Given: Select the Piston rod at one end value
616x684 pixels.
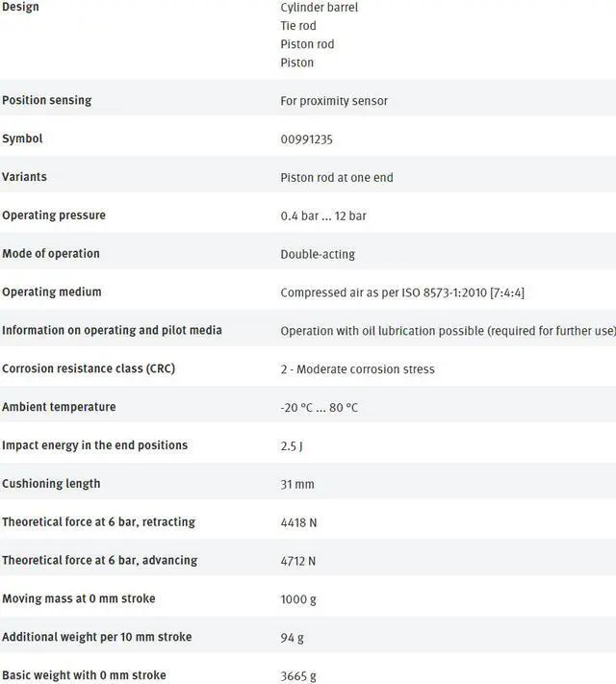Looking at the screenshot, I should [337, 177].
